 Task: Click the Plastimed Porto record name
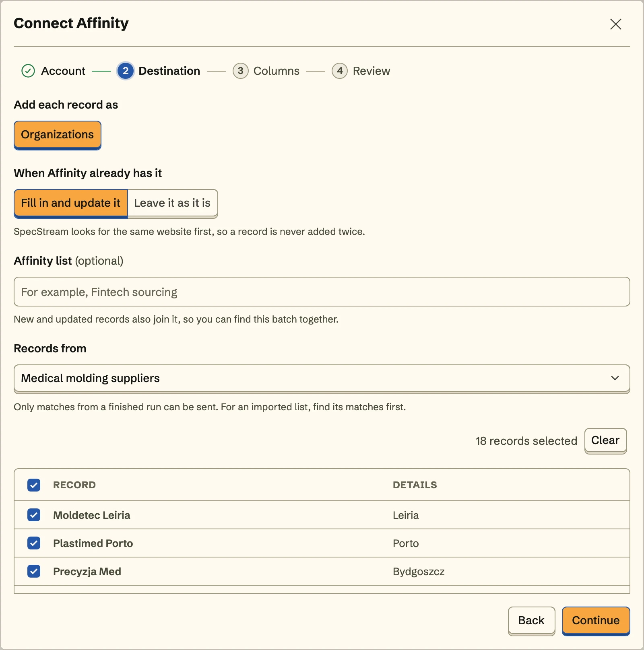click(93, 543)
